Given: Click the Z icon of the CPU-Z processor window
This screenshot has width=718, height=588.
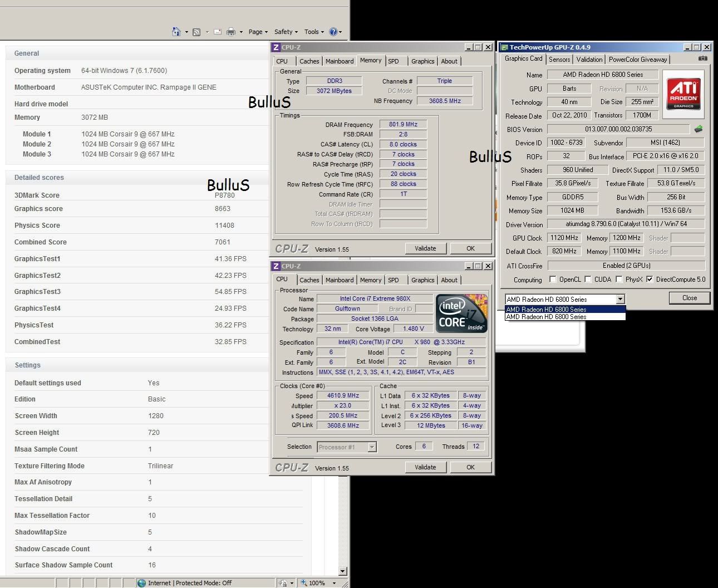Looking at the screenshot, I should [x=276, y=266].
